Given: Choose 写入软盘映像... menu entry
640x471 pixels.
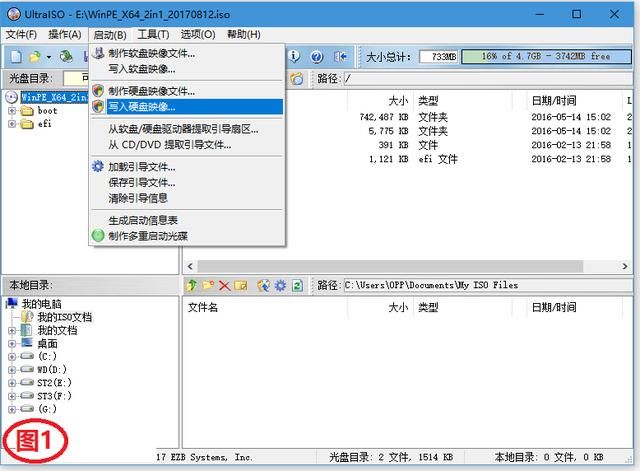Looking at the screenshot, I should (x=187, y=69).
